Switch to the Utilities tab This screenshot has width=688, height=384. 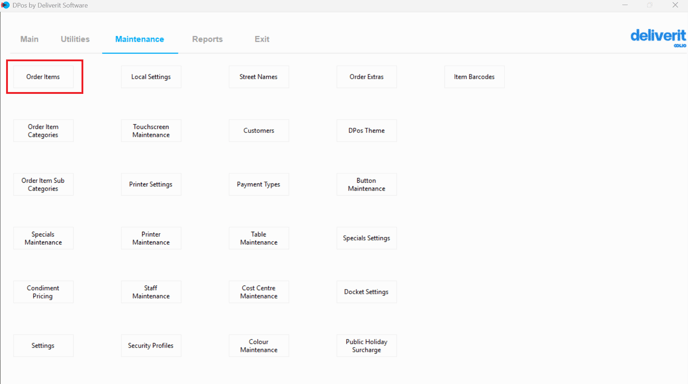pyautogui.click(x=75, y=39)
